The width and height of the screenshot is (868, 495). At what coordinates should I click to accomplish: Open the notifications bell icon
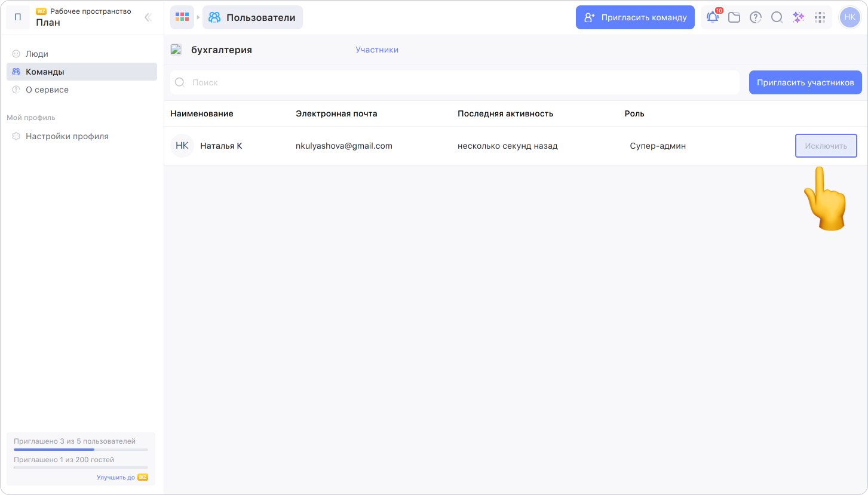[713, 17]
